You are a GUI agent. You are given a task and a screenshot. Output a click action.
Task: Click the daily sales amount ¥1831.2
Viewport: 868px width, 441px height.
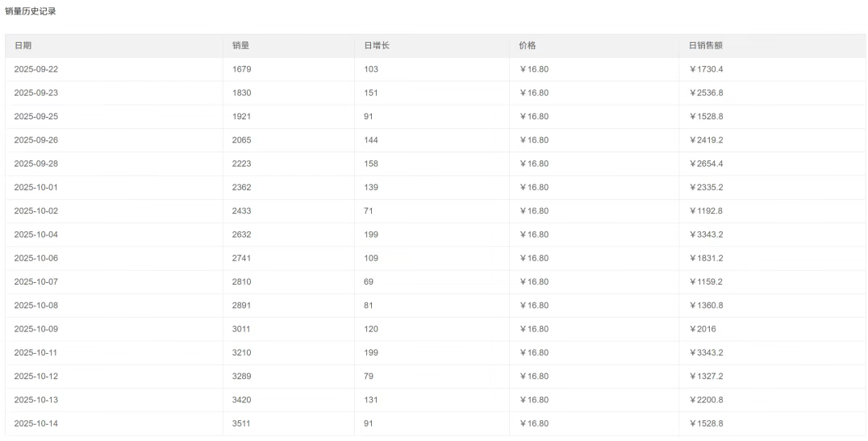click(706, 258)
